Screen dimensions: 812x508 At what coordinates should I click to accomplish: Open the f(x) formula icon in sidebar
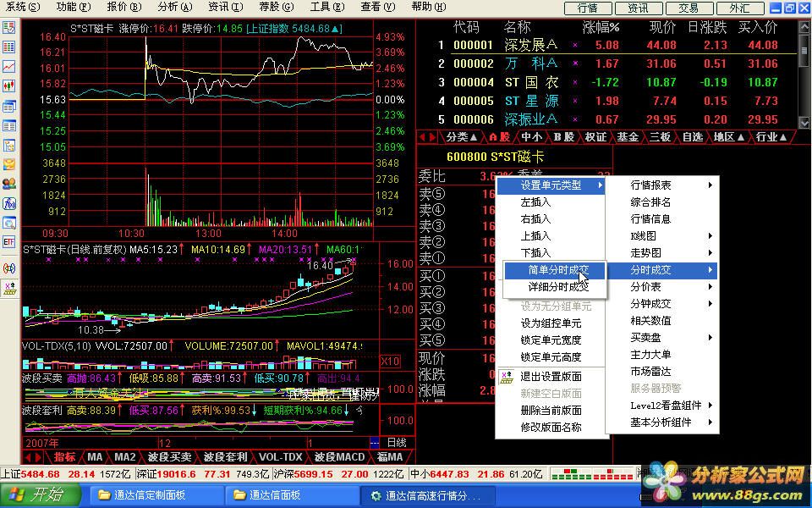click(x=8, y=203)
